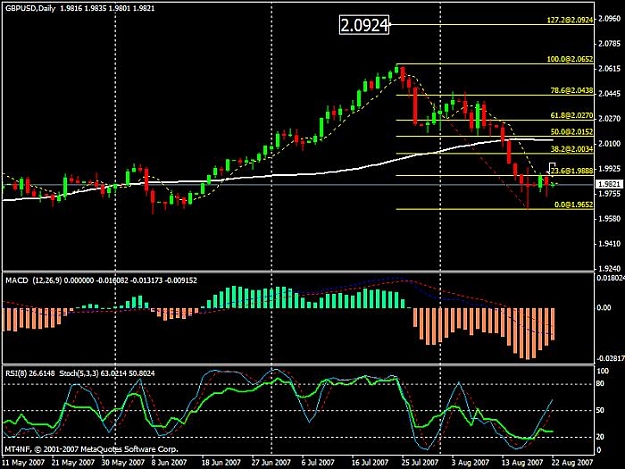Click the 21 May 2007 date label
625x469 pixels.
[x=73, y=462]
